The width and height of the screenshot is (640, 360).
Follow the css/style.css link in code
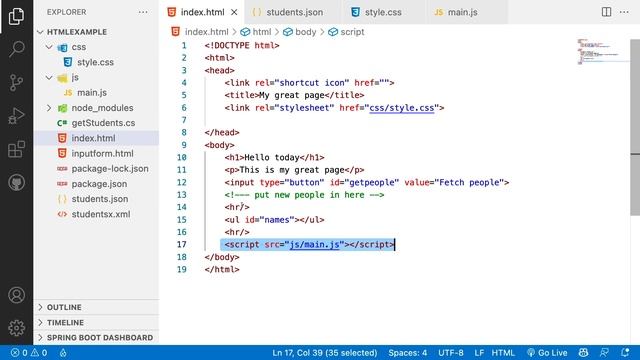pos(402,108)
